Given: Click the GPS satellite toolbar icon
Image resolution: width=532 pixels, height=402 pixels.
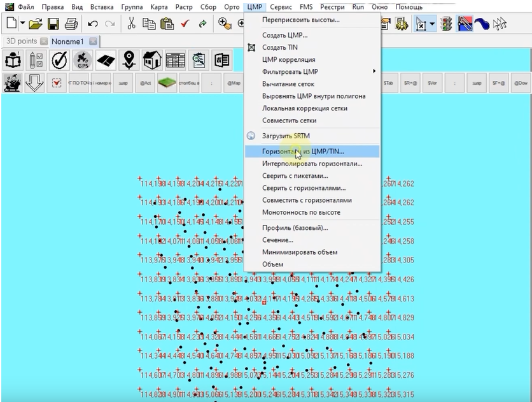Looking at the screenshot, I should (83, 60).
